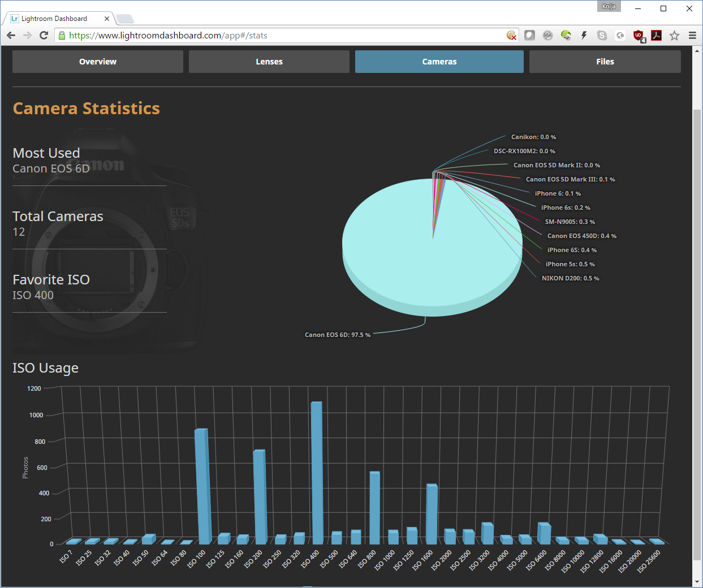Click the 'Canon EOS 5D Mark III: 0.1 %' label

tap(570, 179)
